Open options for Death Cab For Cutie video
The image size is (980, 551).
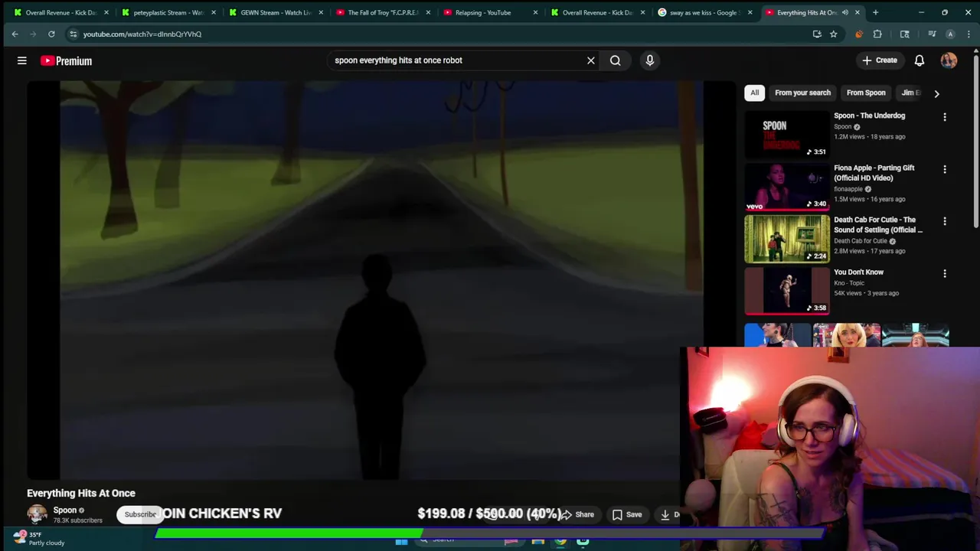point(945,221)
